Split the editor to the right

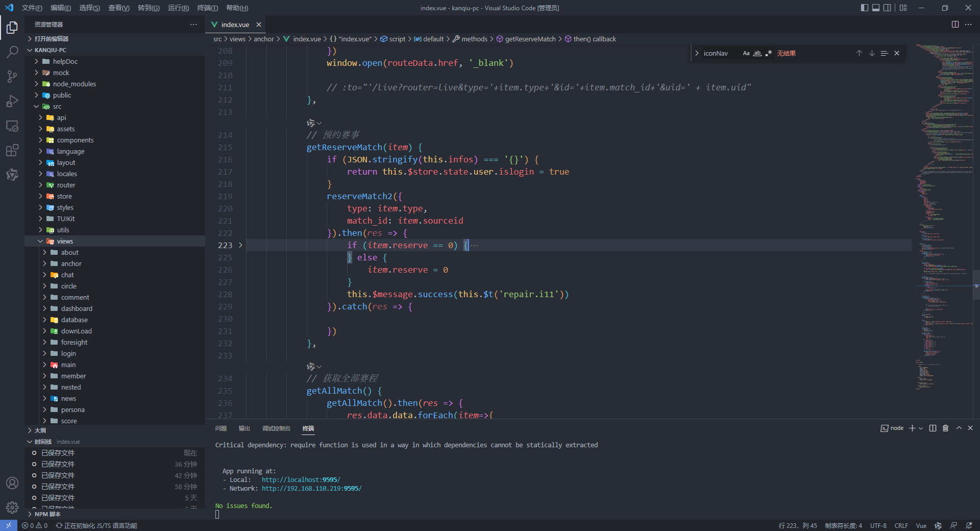coord(955,25)
